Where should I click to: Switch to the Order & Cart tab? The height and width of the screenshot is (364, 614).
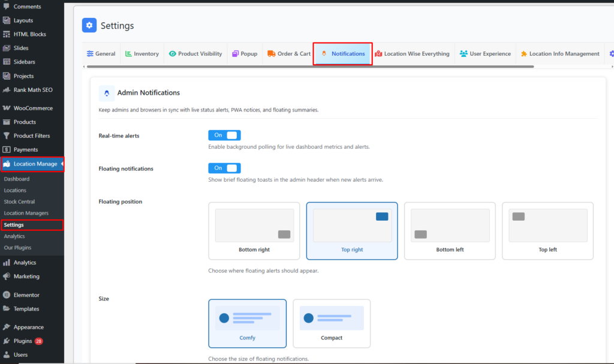[x=289, y=54]
